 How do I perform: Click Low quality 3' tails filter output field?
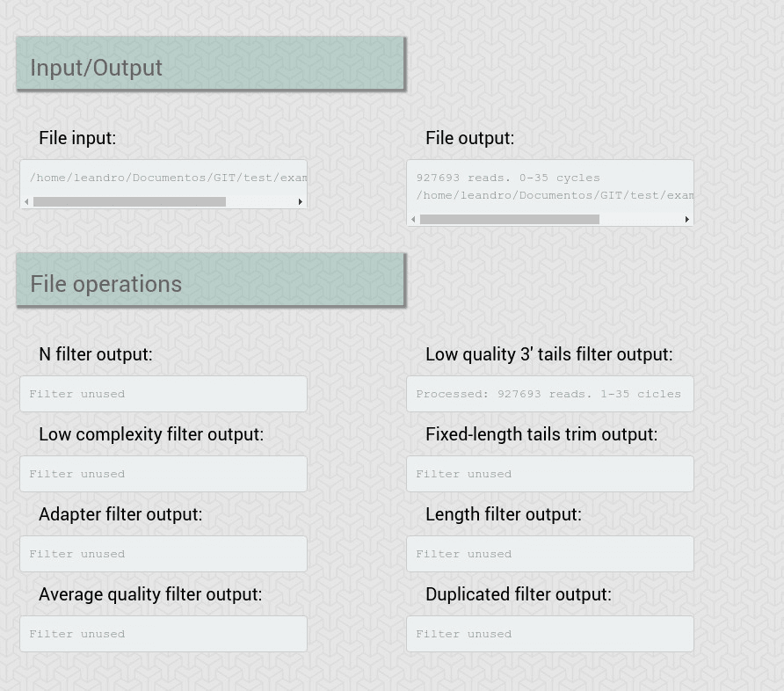click(x=550, y=394)
